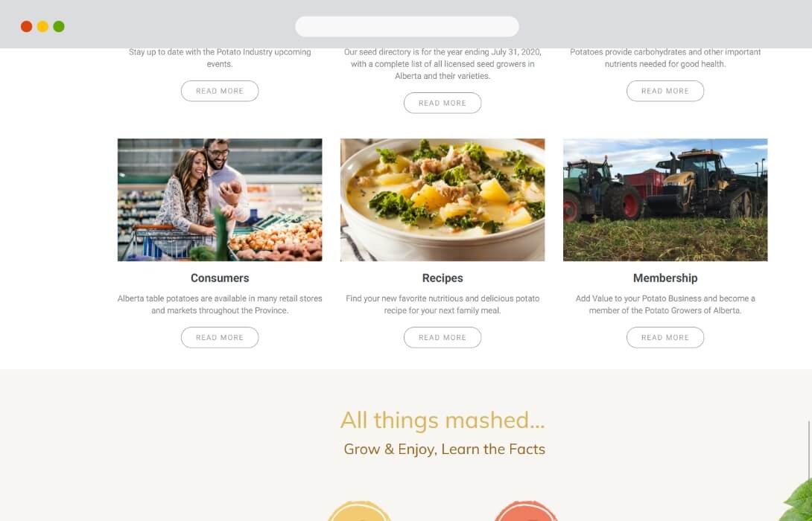The width and height of the screenshot is (812, 521).
Task: Open the Consumers grocery shopping image
Action: tap(220, 199)
